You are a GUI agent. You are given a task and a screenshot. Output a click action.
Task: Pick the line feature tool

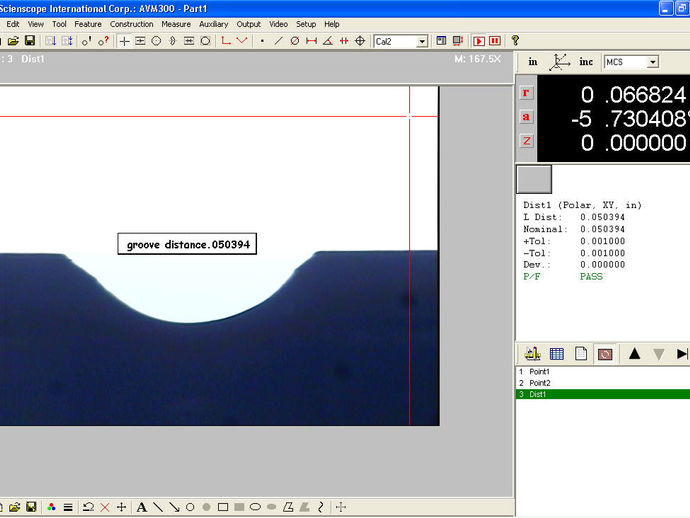click(278, 41)
